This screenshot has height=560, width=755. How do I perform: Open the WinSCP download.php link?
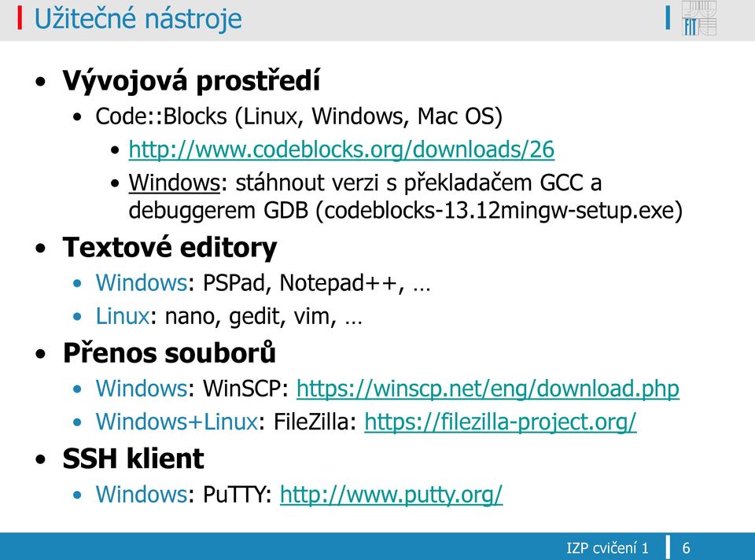tap(488, 389)
